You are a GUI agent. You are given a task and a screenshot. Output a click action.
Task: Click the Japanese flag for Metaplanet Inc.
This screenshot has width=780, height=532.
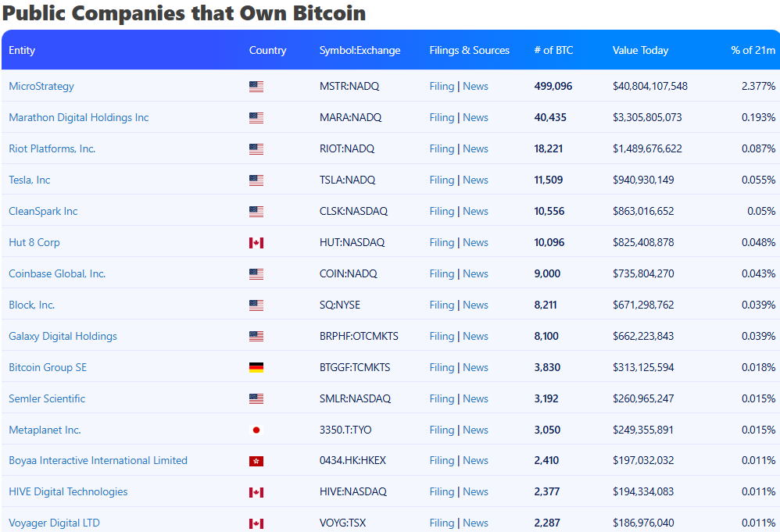tap(256, 430)
